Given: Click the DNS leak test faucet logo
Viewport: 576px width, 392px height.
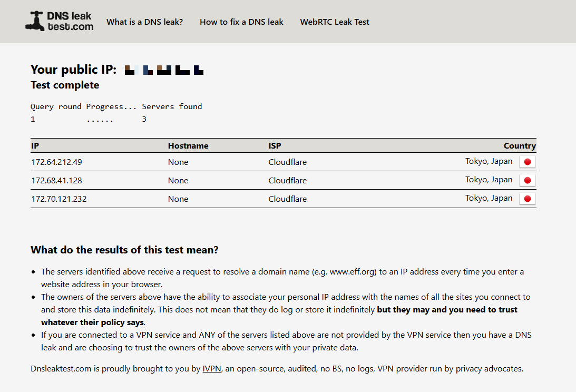Looking at the screenshot, I should pos(59,21).
